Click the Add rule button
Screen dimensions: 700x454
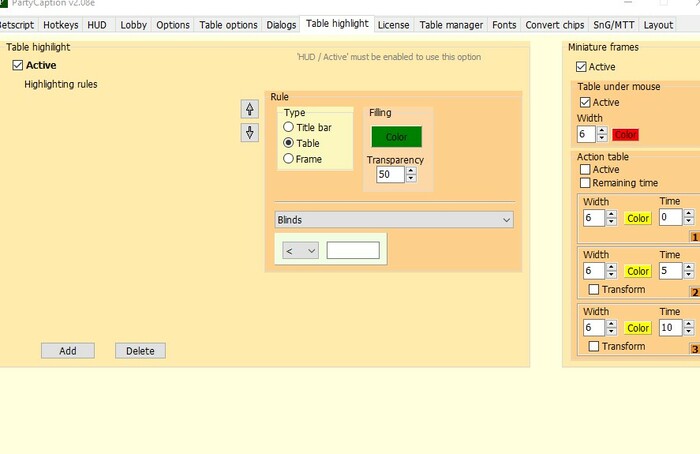(68, 351)
